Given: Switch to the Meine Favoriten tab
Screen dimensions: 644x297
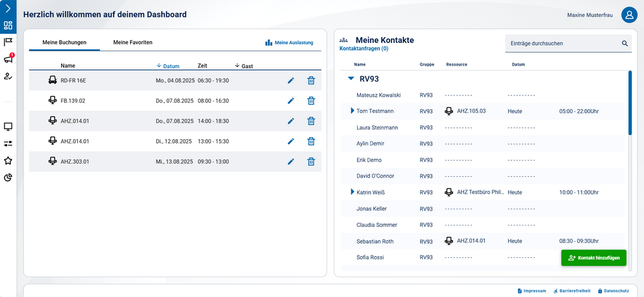Looking at the screenshot, I should tap(132, 43).
